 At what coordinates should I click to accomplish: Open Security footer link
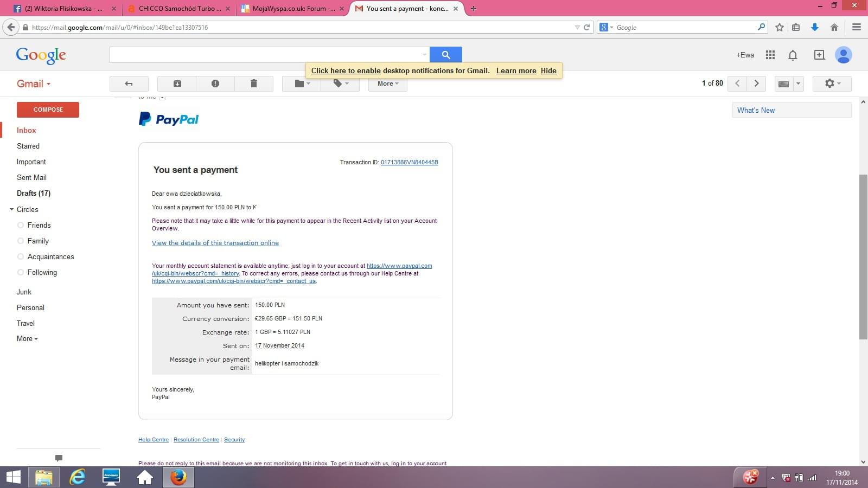coord(234,440)
